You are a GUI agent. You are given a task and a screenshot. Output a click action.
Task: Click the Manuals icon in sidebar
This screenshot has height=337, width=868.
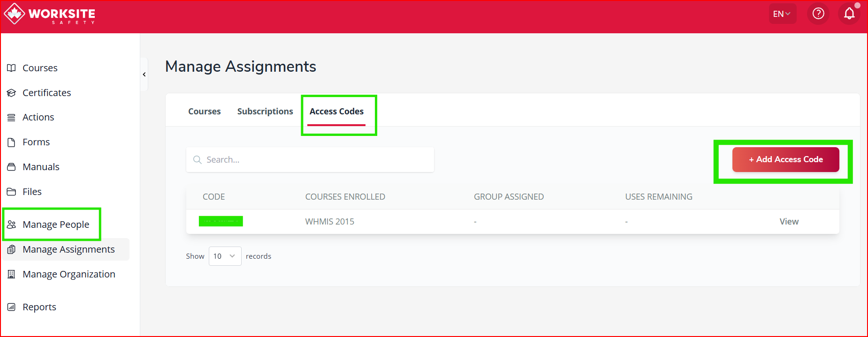coord(11,167)
